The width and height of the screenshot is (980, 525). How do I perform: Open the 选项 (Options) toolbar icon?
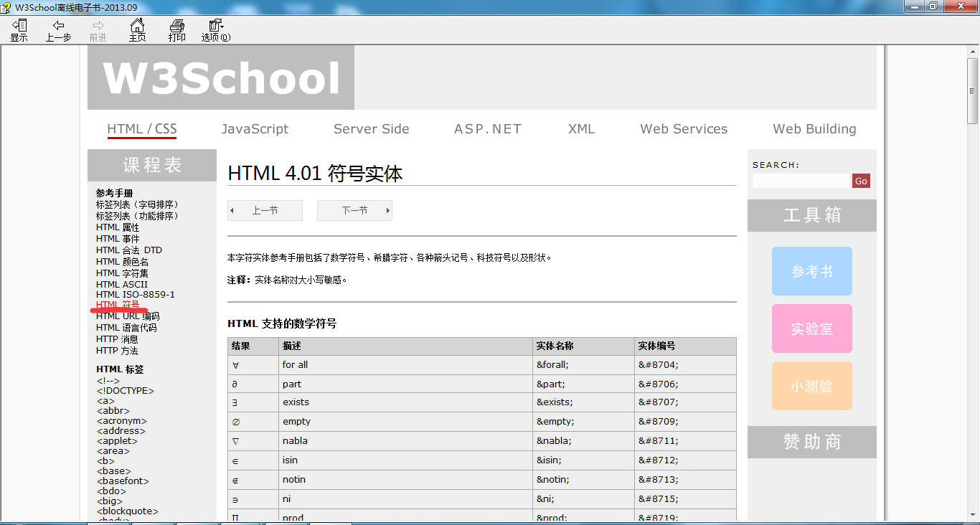[215, 31]
